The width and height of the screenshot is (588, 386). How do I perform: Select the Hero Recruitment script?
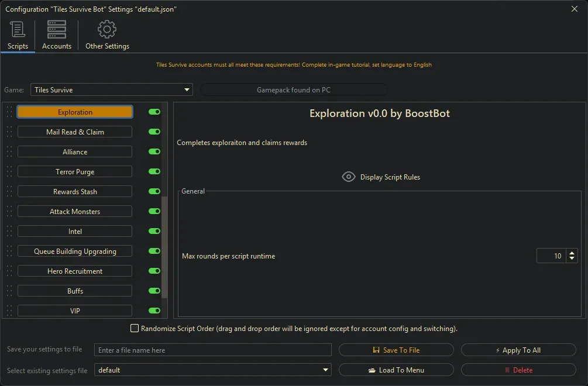point(75,271)
